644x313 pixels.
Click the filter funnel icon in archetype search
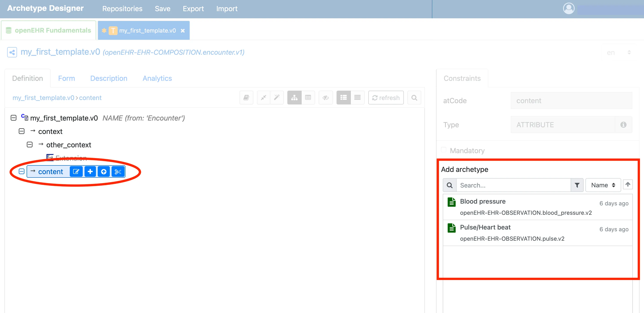(x=577, y=185)
